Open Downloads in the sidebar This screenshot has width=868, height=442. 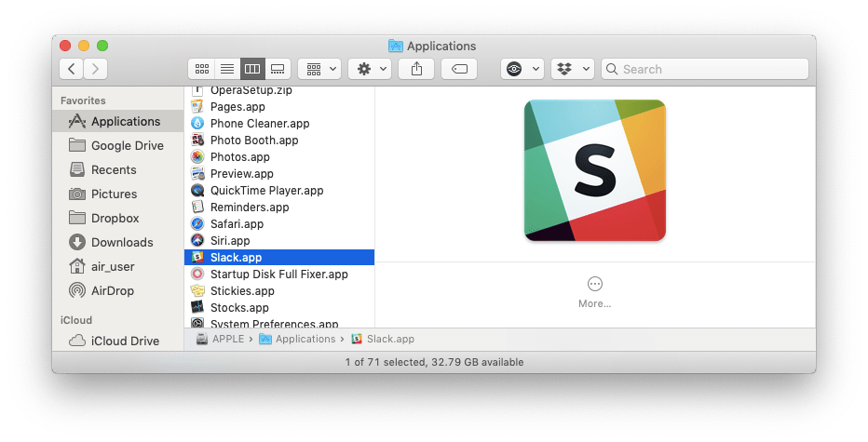click(x=117, y=242)
